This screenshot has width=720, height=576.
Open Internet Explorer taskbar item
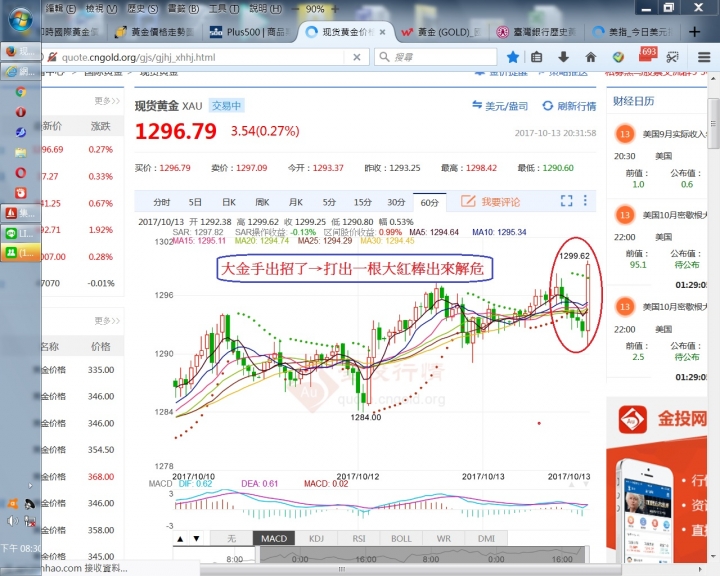(x=20, y=71)
